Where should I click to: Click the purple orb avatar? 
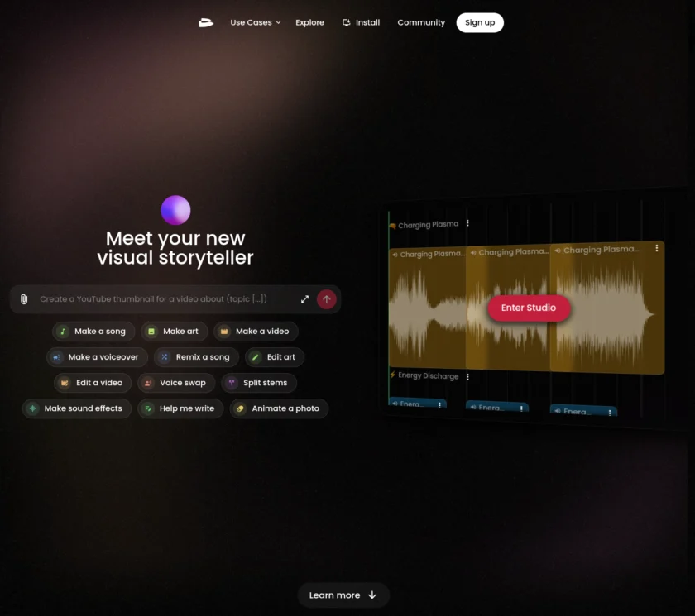click(175, 210)
